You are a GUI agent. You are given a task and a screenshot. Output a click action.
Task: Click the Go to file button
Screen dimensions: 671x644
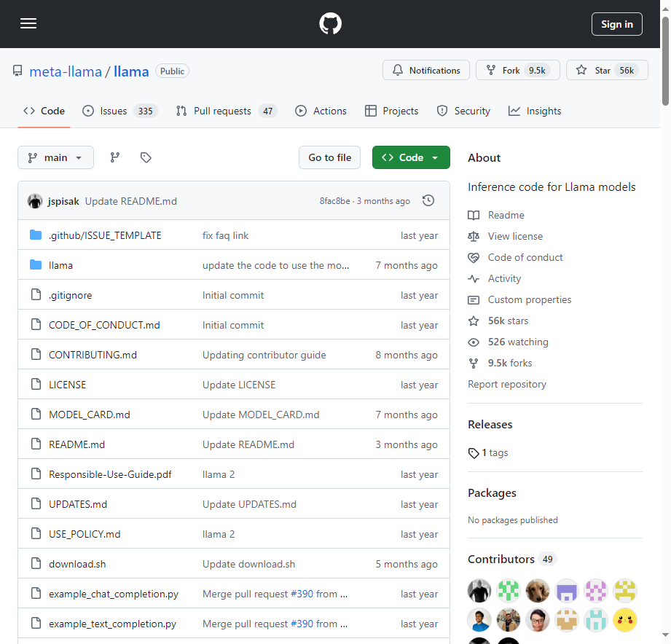[329, 157]
